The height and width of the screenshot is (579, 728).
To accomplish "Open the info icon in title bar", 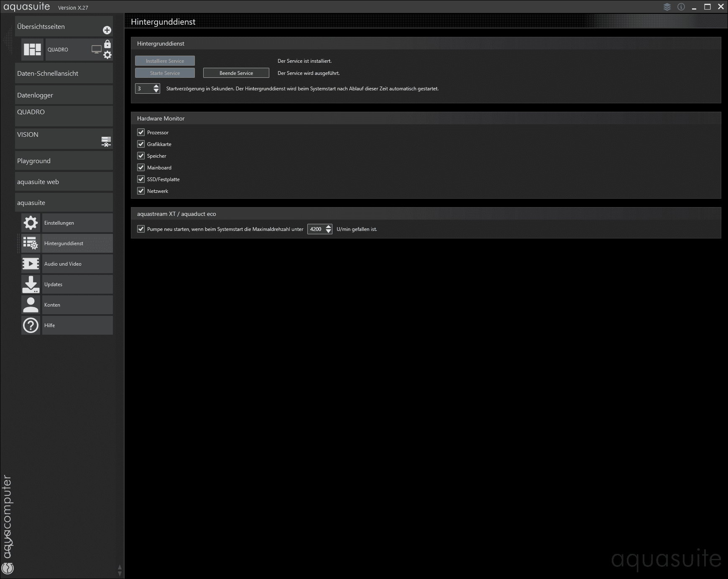I will pyautogui.click(x=681, y=7).
